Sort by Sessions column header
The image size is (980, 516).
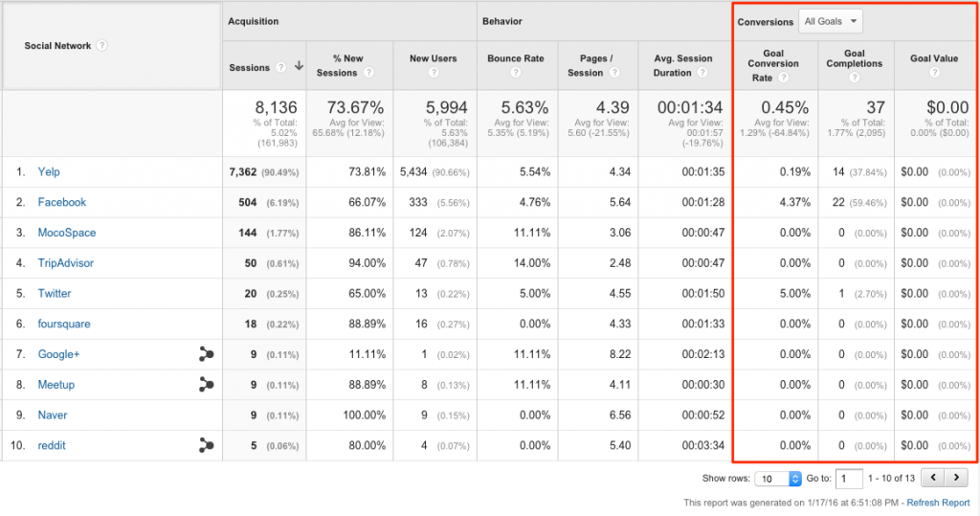coord(250,68)
